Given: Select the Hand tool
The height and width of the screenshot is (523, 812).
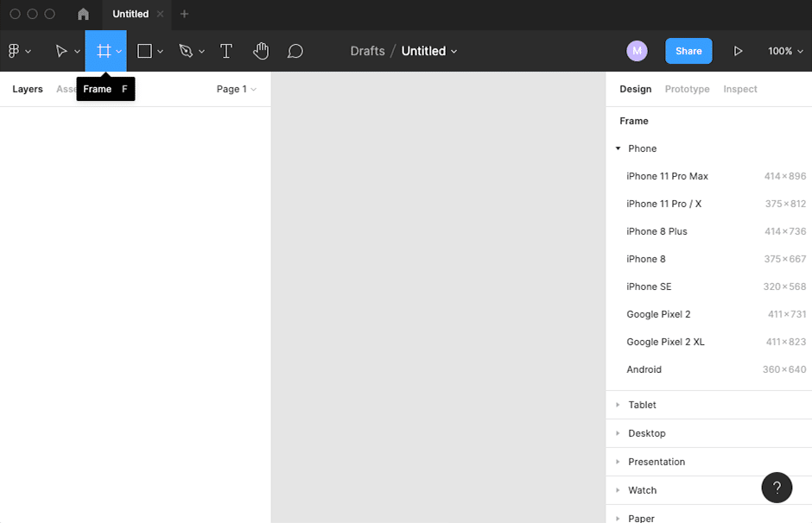Looking at the screenshot, I should [x=261, y=51].
